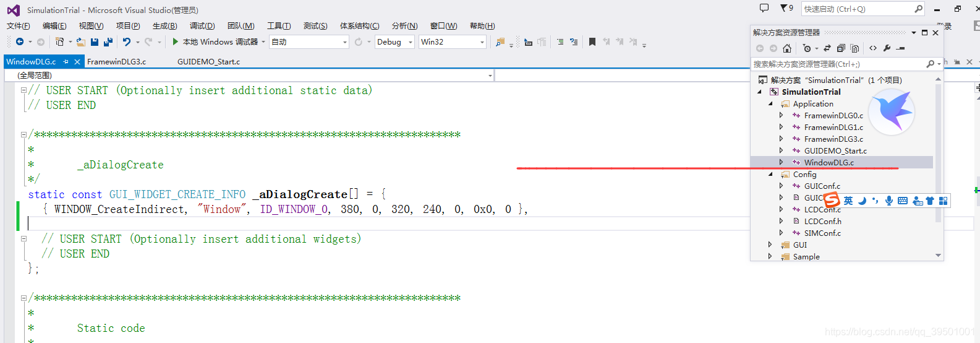Image resolution: width=980 pixels, height=343 pixels.
Task: Close the WindowDLG.c tab
Action: click(77, 61)
